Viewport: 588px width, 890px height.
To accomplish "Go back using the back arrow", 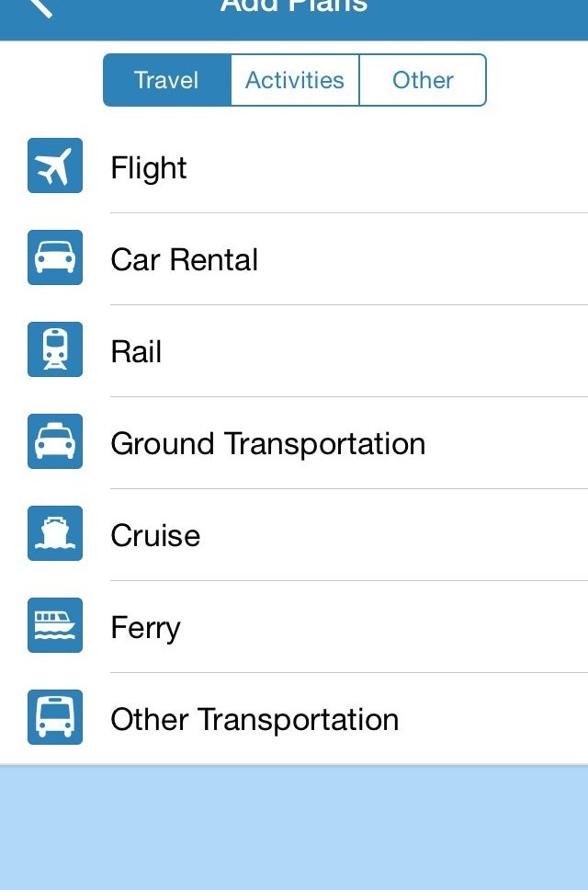I will (39, 7).
